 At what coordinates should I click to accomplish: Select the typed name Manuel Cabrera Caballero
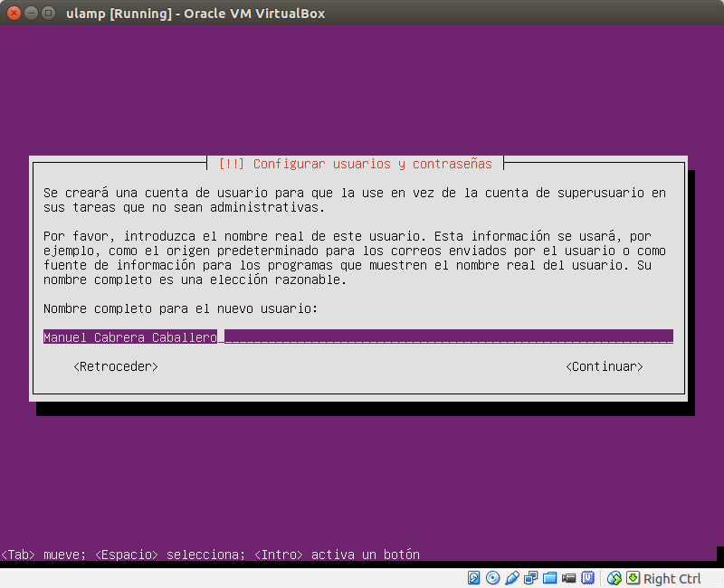pos(129,336)
